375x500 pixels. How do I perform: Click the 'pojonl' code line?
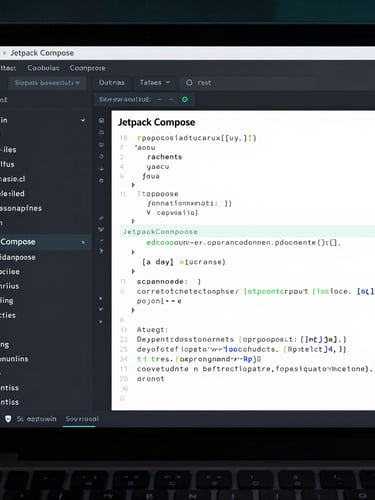(159, 301)
